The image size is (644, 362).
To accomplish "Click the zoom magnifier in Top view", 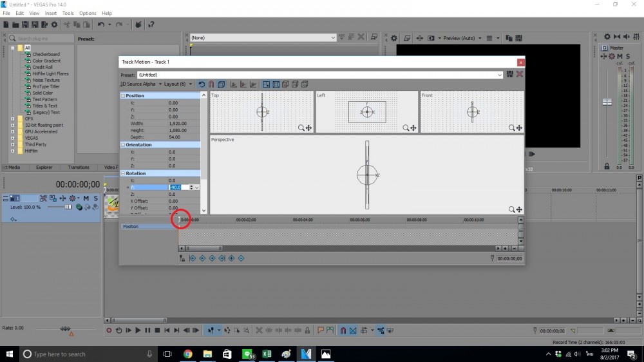I will [301, 128].
